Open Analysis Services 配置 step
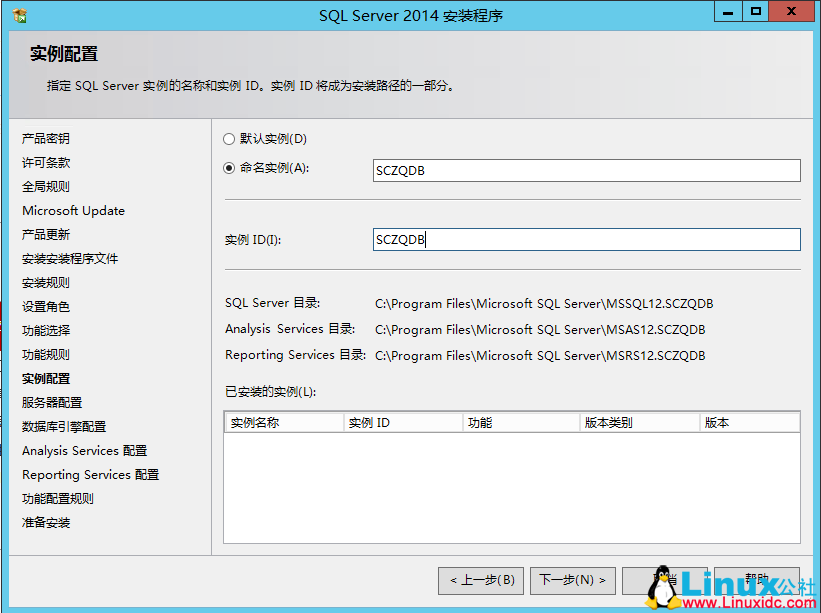Screen dimensions: 821x613 click(x=83, y=450)
